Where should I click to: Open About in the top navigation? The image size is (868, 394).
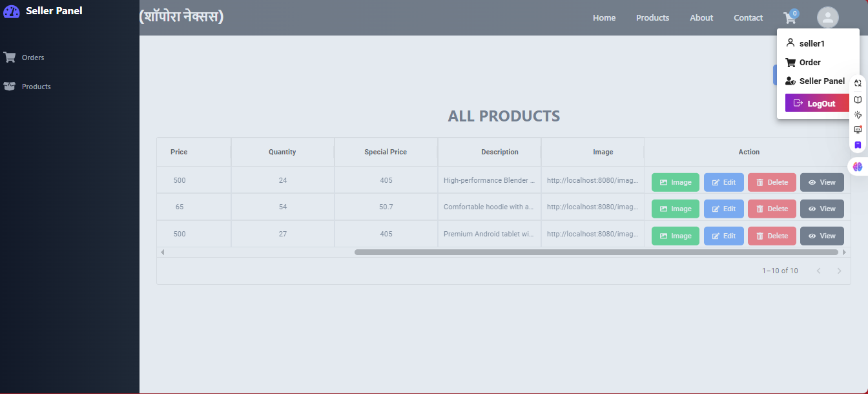701,18
